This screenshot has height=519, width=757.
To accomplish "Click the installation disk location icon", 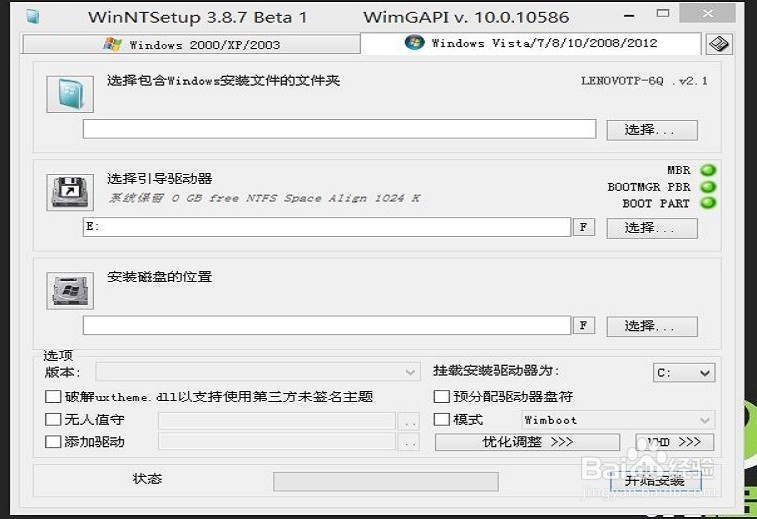I will click(70, 290).
